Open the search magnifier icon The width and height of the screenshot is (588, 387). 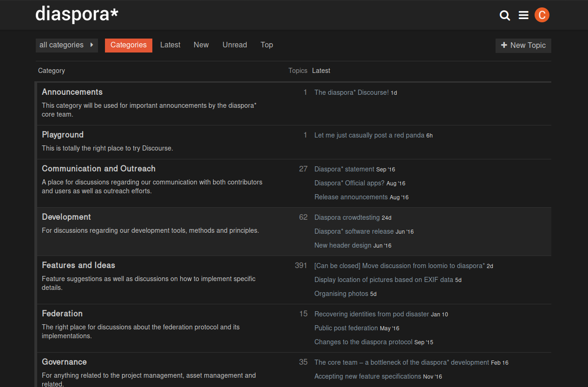[x=504, y=15]
